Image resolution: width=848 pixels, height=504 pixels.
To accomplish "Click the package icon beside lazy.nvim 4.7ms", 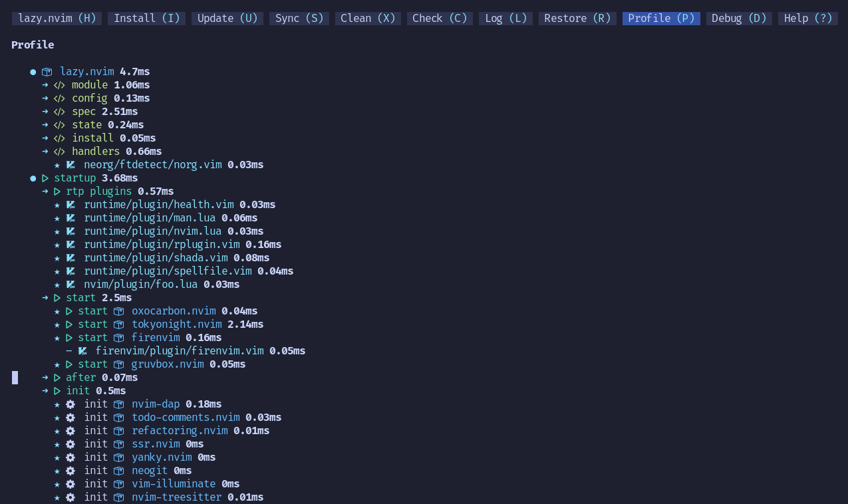I will tap(47, 72).
